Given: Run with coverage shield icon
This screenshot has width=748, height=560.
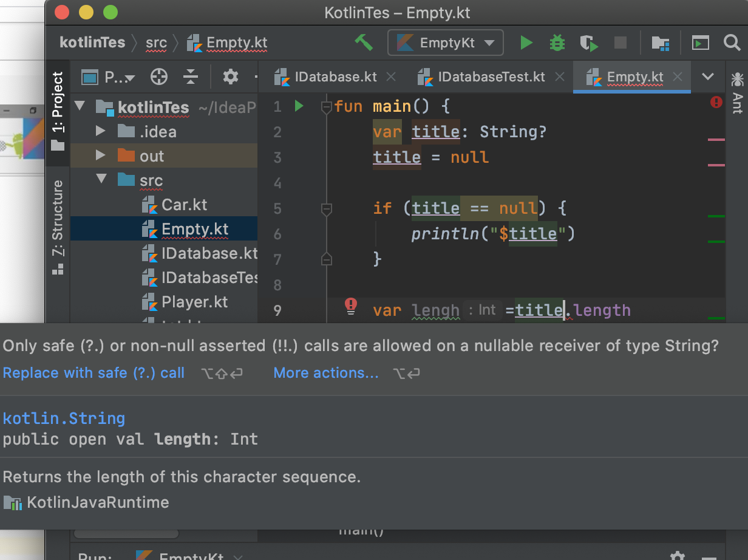Looking at the screenshot, I should tap(588, 43).
